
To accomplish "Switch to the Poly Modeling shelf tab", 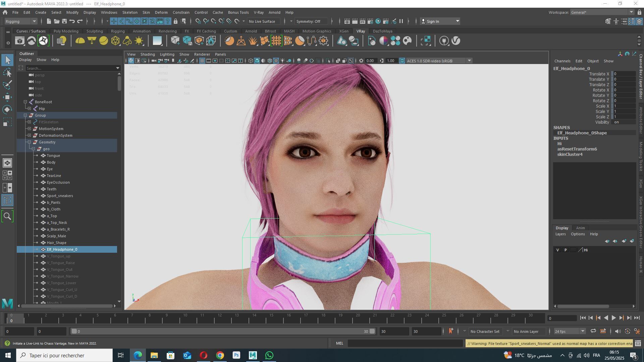I will coord(66,31).
